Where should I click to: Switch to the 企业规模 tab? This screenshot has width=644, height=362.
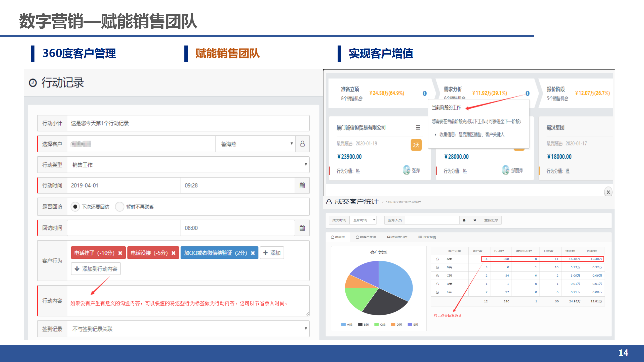427,237
